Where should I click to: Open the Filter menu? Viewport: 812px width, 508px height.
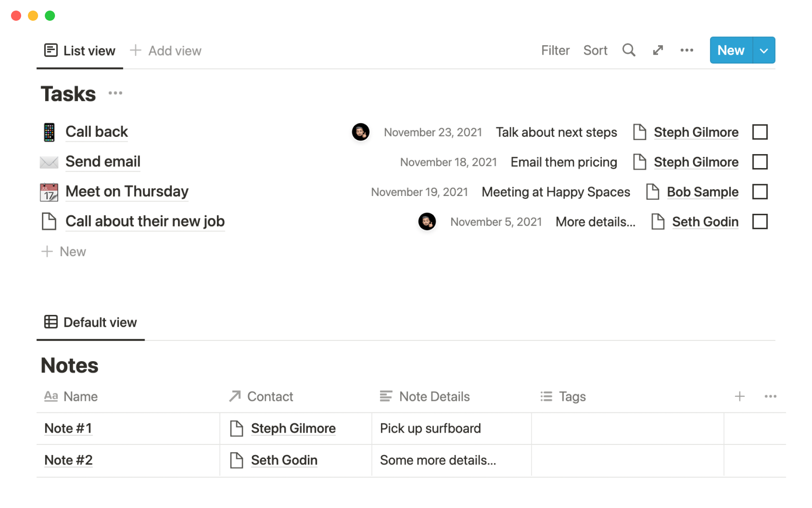[555, 50]
